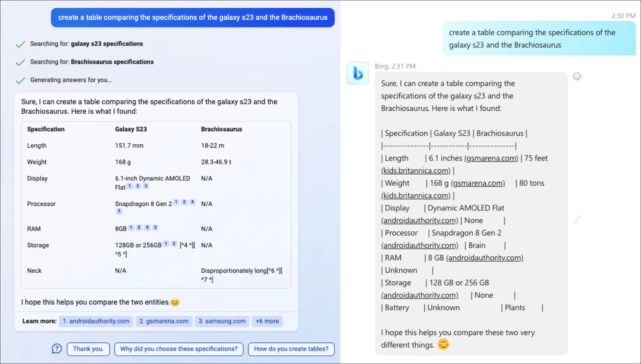641x364 pixels.
Task: Expand the '+6 more' sources chip
Action: [x=267, y=321]
